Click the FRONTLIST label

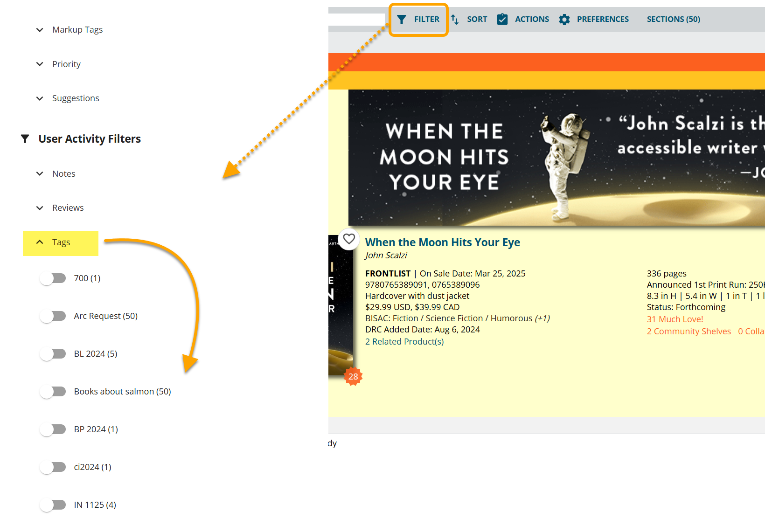(388, 274)
